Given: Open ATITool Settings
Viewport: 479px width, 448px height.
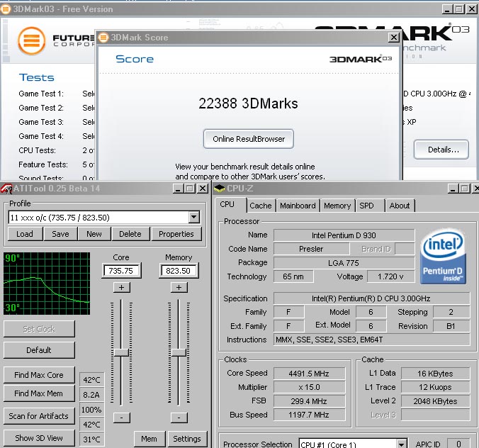Looking at the screenshot, I should (x=187, y=439).
